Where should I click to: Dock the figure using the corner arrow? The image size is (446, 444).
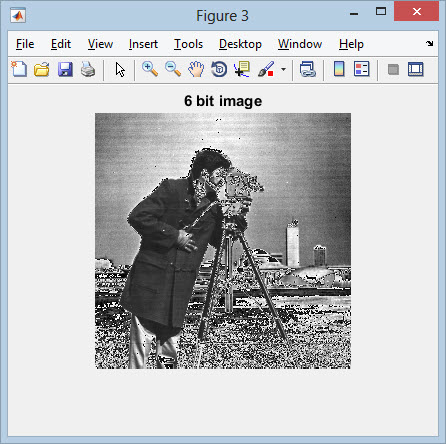tap(430, 43)
